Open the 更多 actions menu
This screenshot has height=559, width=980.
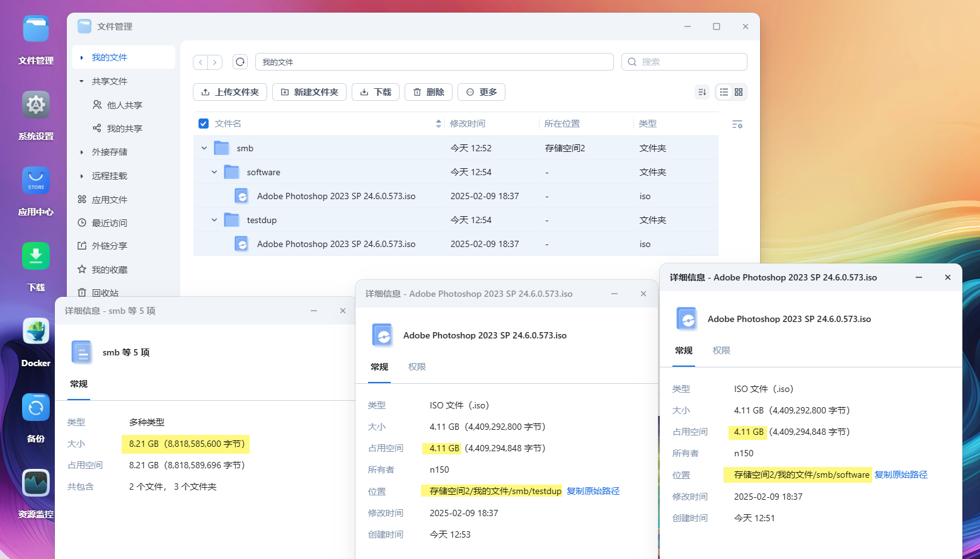pyautogui.click(x=481, y=92)
